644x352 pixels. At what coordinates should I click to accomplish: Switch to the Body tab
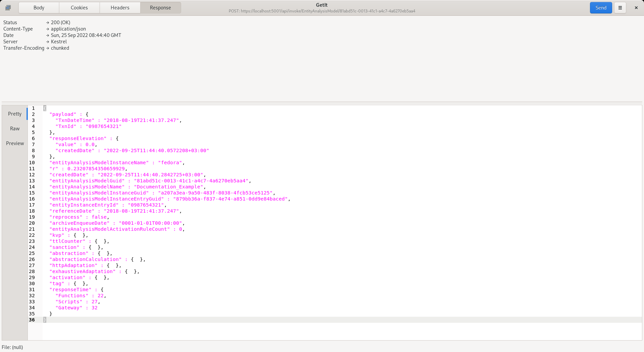point(39,8)
